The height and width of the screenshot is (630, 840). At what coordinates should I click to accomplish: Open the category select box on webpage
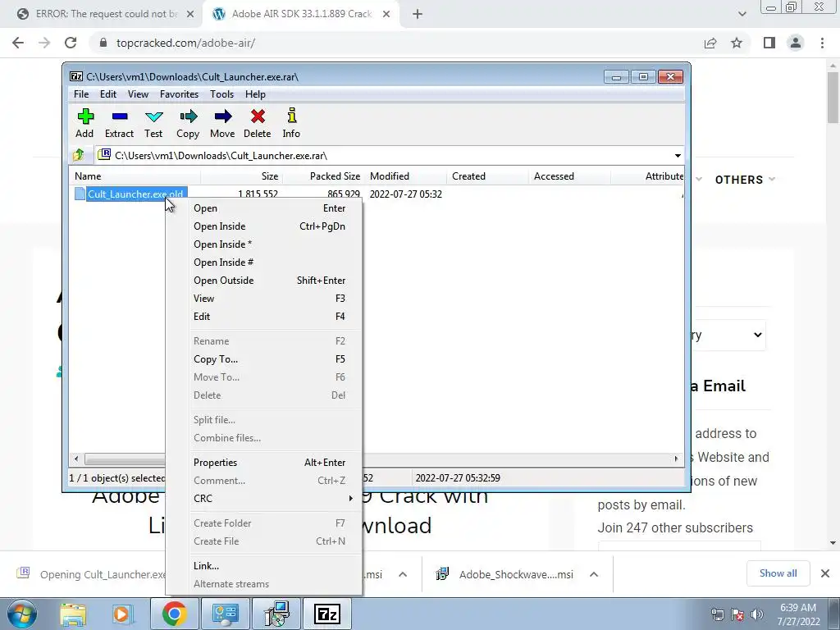(728, 335)
